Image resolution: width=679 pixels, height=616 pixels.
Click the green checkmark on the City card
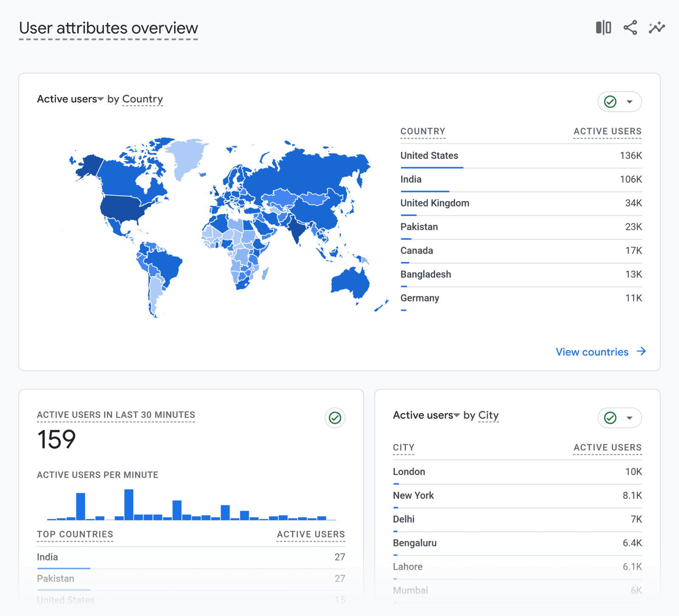(x=610, y=418)
